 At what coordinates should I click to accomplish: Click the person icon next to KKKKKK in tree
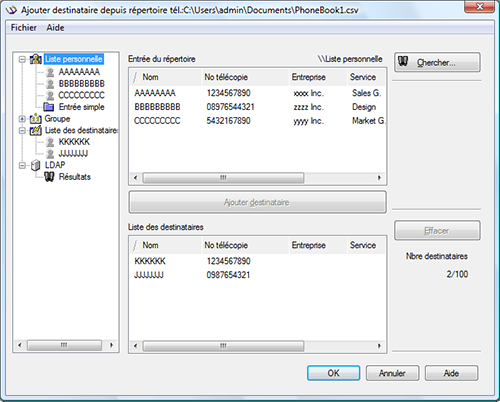pos(50,142)
